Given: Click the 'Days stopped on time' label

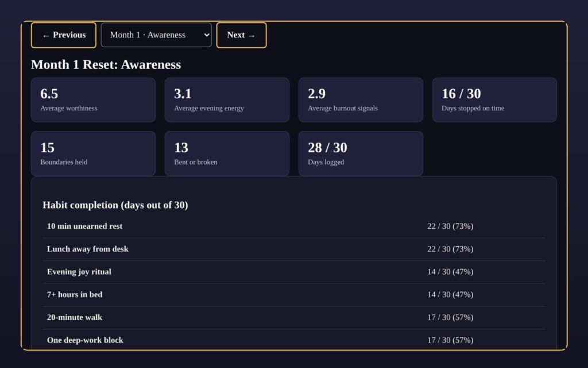Looking at the screenshot, I should pos(473,108).
